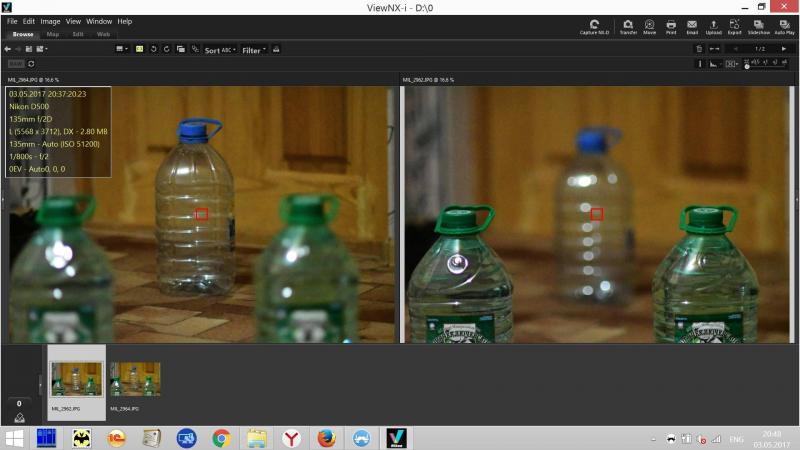Select the second filmstrip thumbnail

(x=135, y=379)
